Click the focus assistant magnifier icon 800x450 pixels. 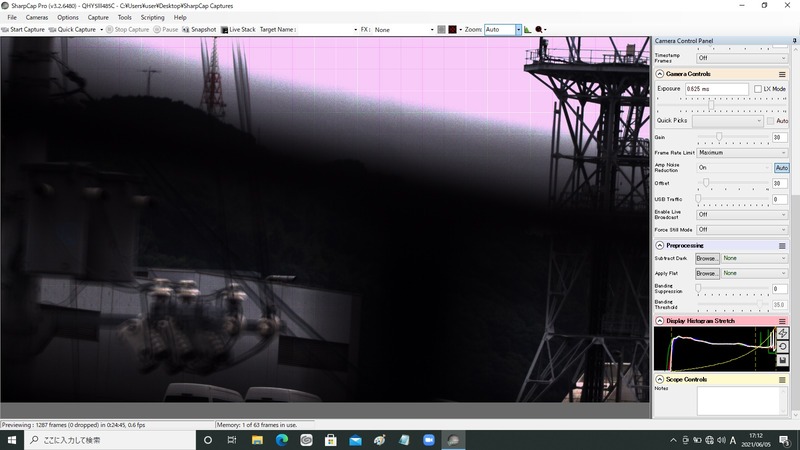tap(539, 30)
